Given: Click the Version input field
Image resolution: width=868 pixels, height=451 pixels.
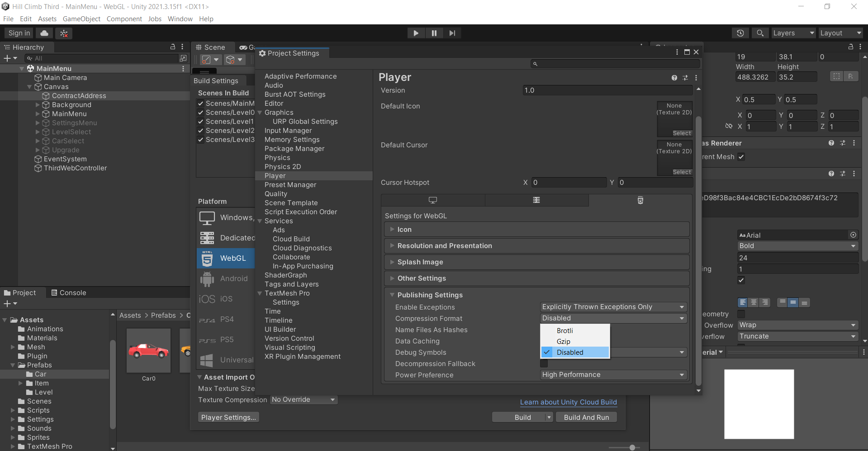Looking at the screenshot, I should pyautogui.click(x=607, y=90).
